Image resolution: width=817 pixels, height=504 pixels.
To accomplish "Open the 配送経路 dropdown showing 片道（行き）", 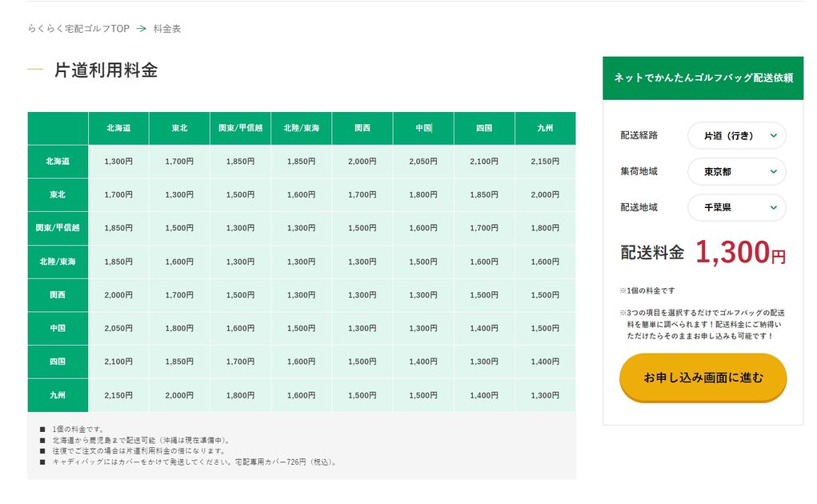I will (x=736, y=135).
